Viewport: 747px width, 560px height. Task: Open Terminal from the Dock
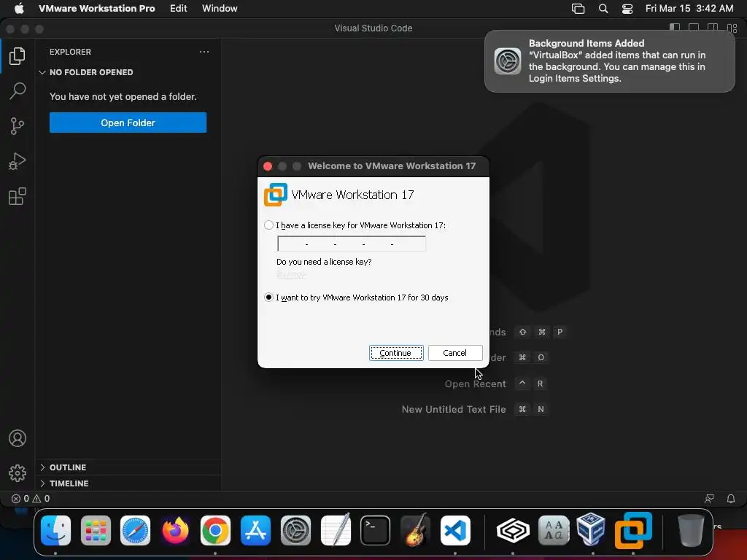(375, 531)
